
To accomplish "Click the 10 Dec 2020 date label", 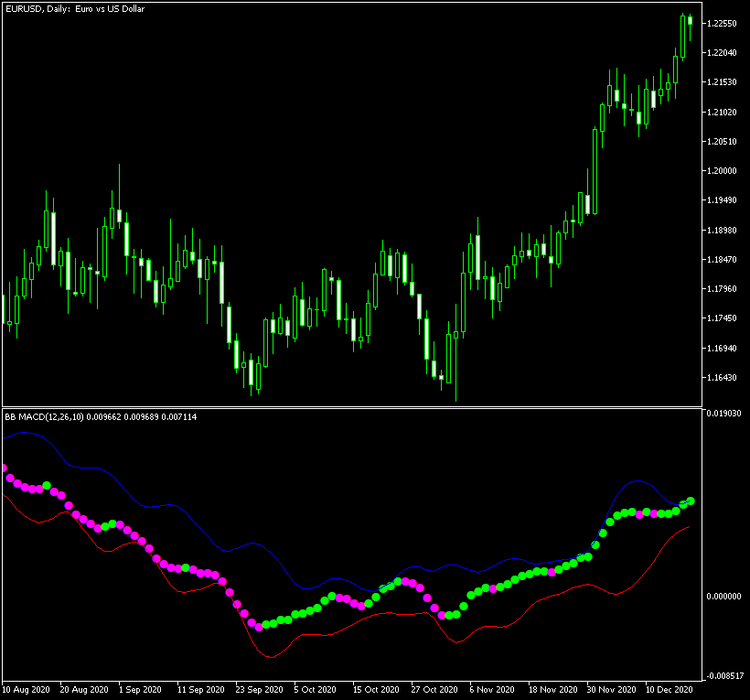I will pos(669,689).
